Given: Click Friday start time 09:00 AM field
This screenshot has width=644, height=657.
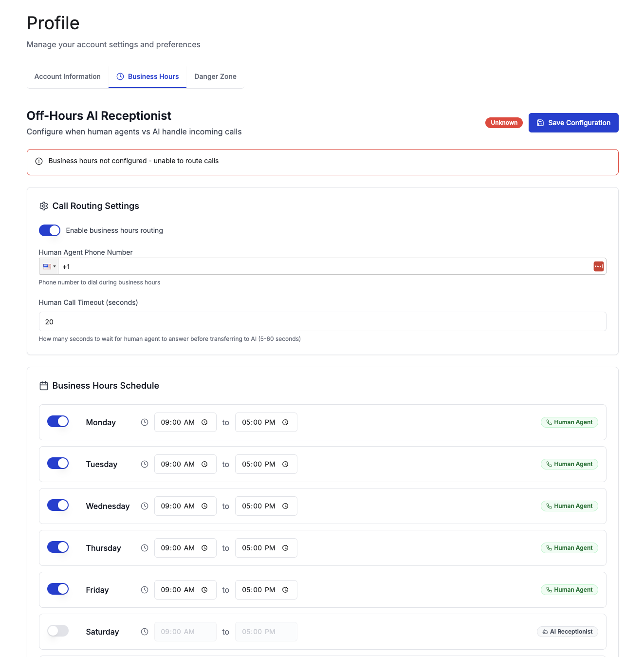Looking at the screenshot, I should 185,590.
